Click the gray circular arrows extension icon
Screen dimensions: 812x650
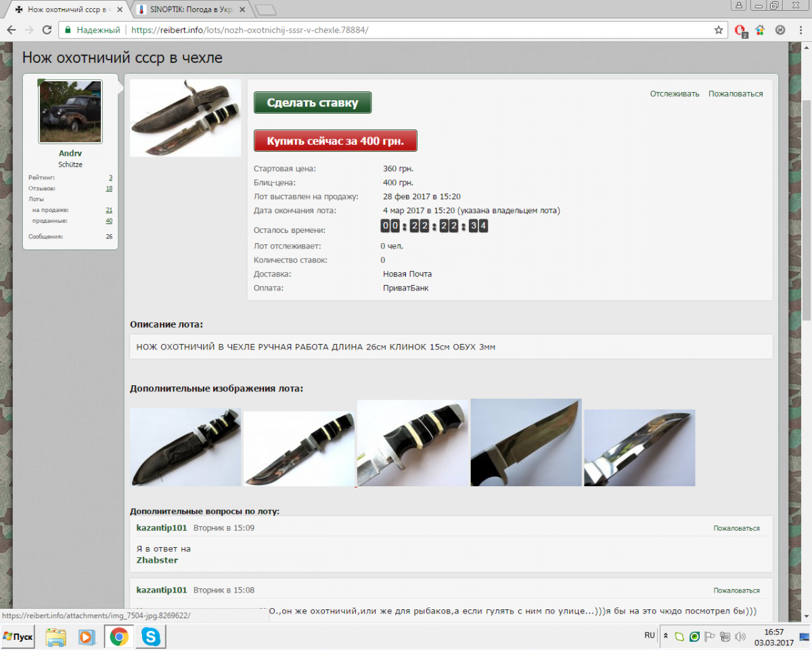click(780, 30)
